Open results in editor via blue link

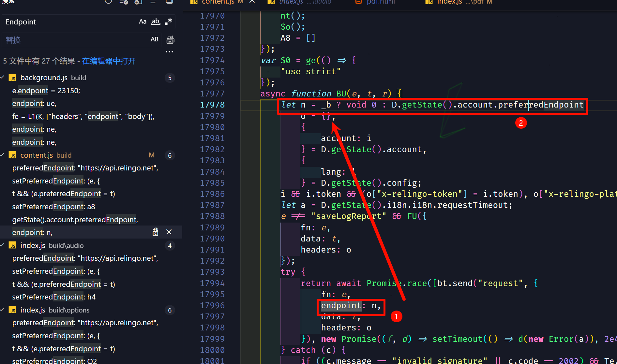tap(109, 61)
